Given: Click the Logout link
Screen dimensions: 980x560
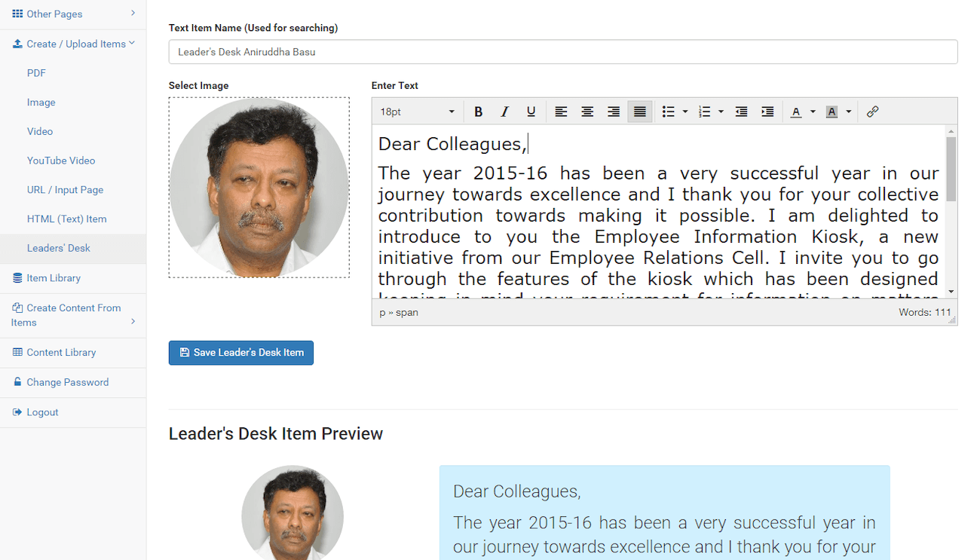Looking at the screenshot, I should 42,412.
